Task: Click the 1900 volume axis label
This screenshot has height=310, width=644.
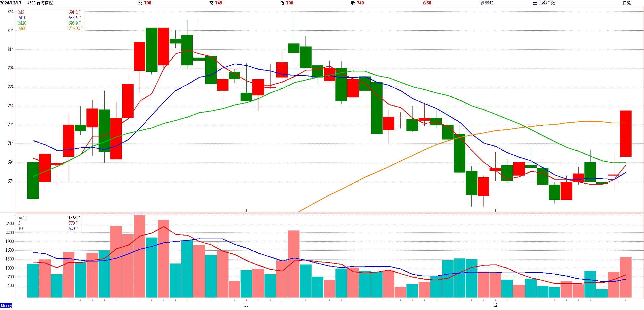Action: [10, 241]
